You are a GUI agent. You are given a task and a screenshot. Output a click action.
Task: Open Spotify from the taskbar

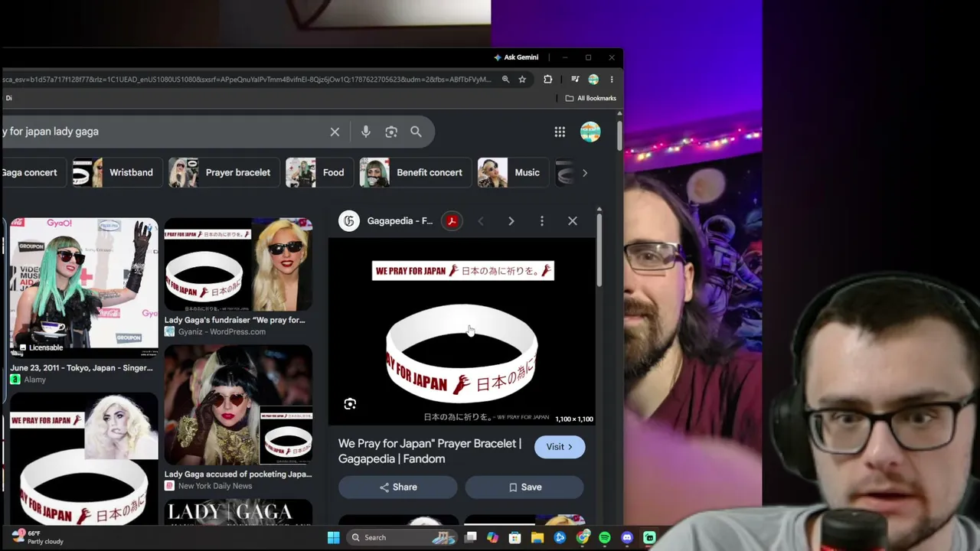605,538
